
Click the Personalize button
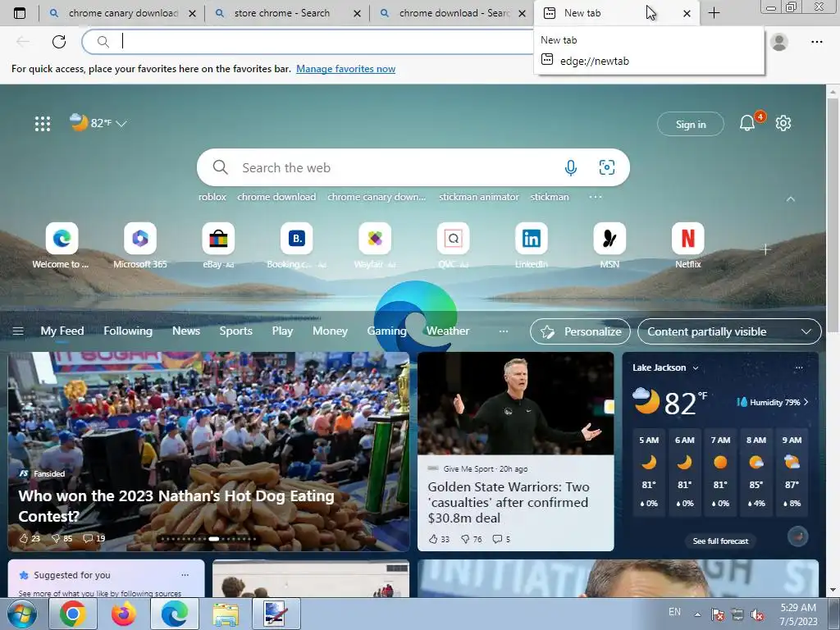click(x=580, y=331)
